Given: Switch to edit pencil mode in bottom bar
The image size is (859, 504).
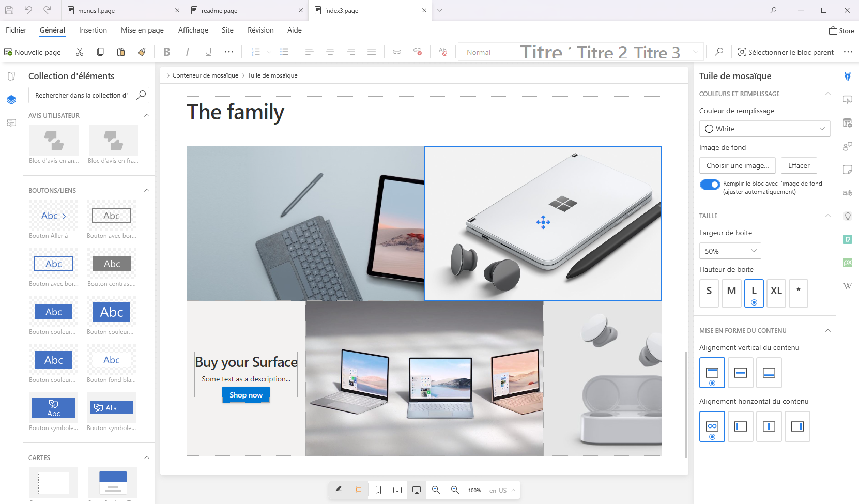Looking at the screenshot, I should pyautogui.click(x=339, y=490).
